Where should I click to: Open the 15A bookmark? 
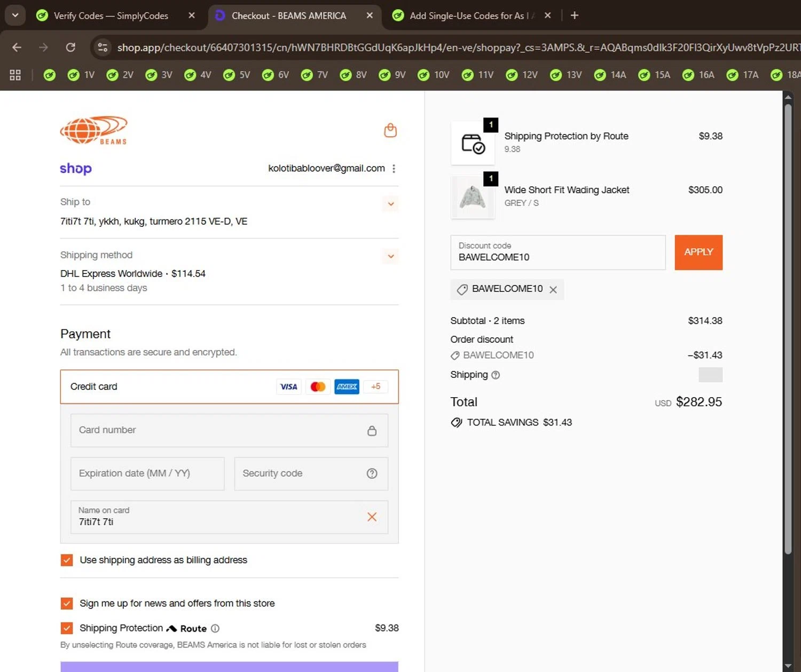(655, 75)
